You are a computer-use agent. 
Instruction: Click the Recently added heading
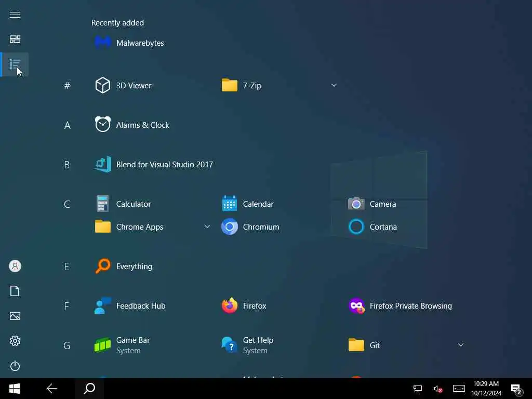(117, 23)
